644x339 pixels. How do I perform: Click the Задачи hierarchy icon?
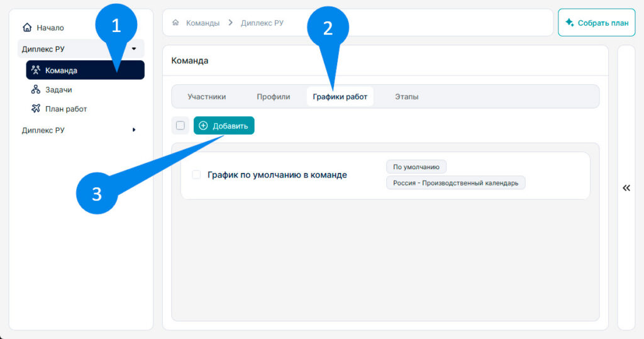pyautogui.click(x=36, y=89)
